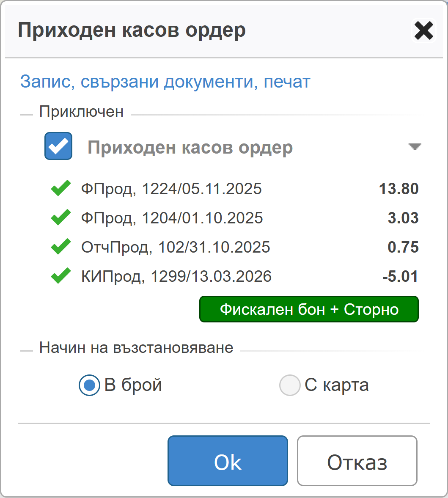Click the Приходен касов ордер combo label
This screenshot has height=498, width=448.
click(x=190, y=148)
